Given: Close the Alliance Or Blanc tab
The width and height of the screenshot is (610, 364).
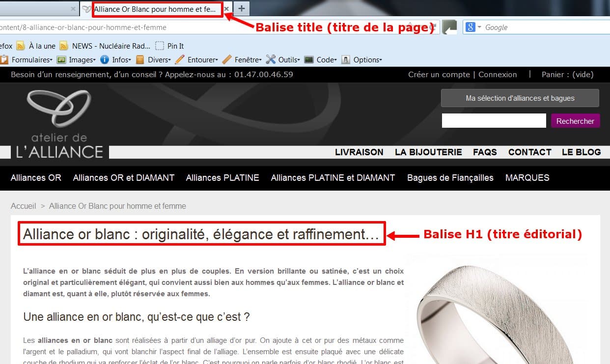Looking at the screenshot, I should (226, 9).
